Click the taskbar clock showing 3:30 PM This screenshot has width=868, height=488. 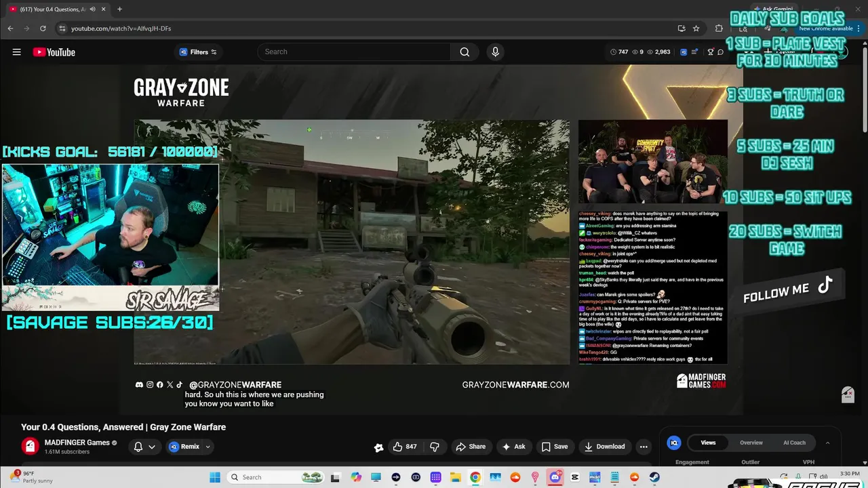click(850, 474)
